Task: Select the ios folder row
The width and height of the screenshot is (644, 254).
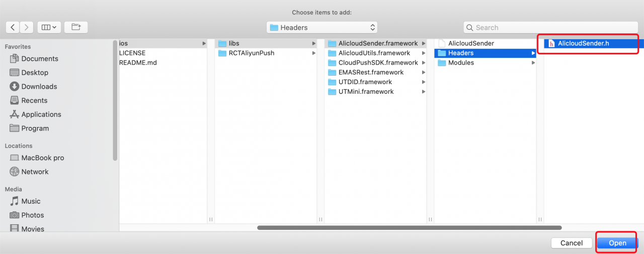Action: 163,43
